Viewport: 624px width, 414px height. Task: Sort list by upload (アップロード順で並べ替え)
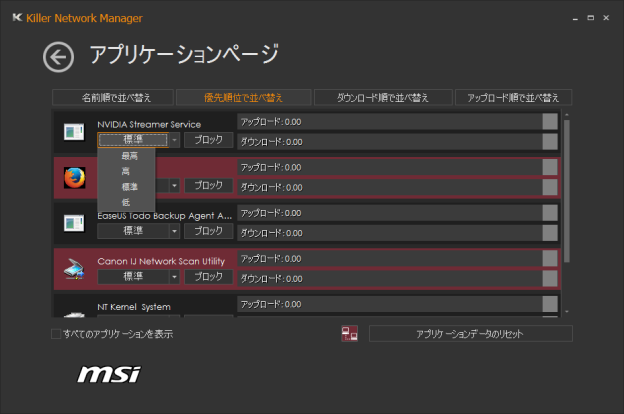[x=513, y=98]
